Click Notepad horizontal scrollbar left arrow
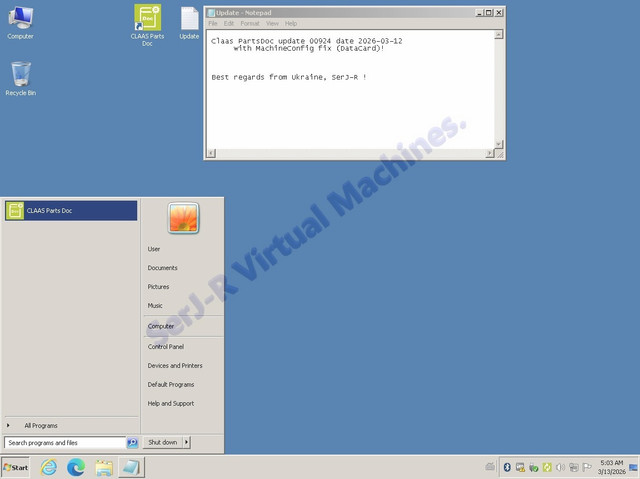Viewport: 640px width, 479px height. pos(211,153)
